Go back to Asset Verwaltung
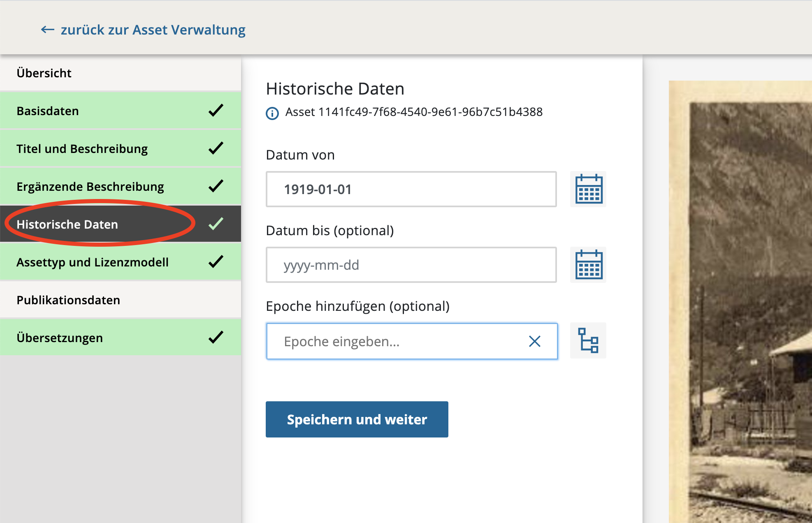 [x=143, y=30]
